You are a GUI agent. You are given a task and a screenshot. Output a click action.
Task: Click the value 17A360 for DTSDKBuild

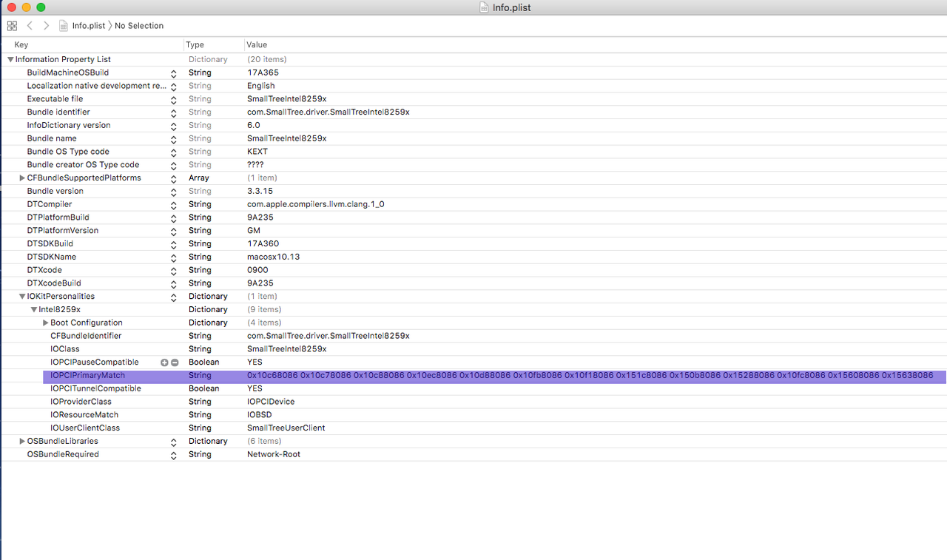263,244
